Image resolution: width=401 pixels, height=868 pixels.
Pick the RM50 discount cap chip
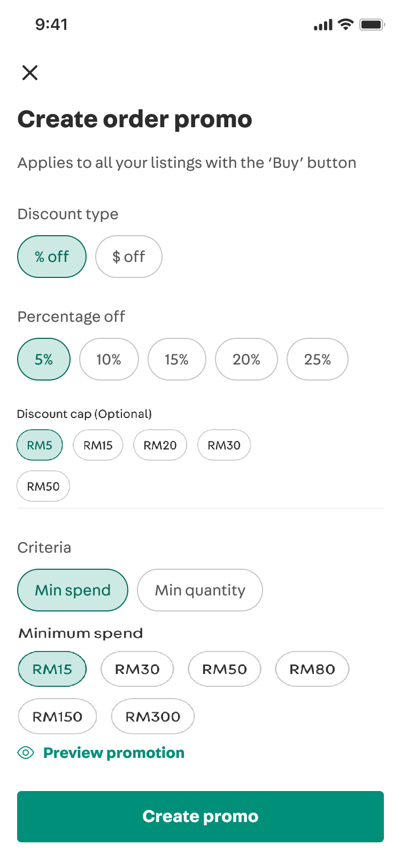pyautogui.click(x=43, y=486)
